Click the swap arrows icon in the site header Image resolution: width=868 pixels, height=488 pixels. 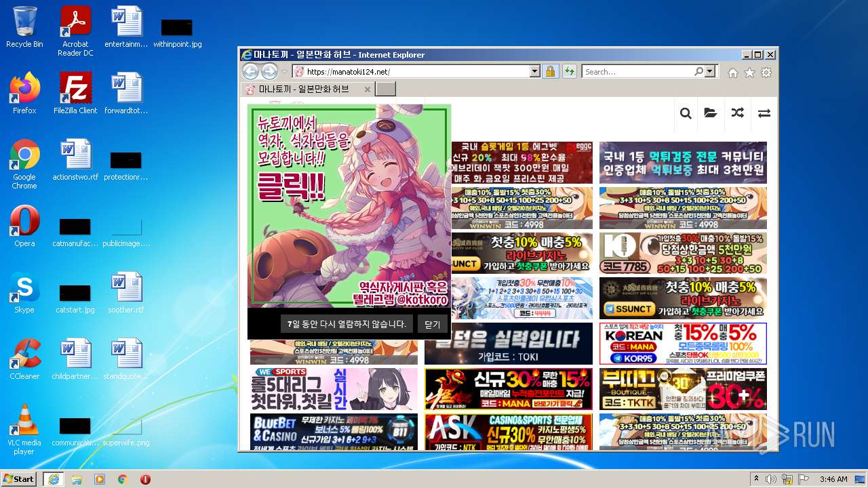coord(764,113)
